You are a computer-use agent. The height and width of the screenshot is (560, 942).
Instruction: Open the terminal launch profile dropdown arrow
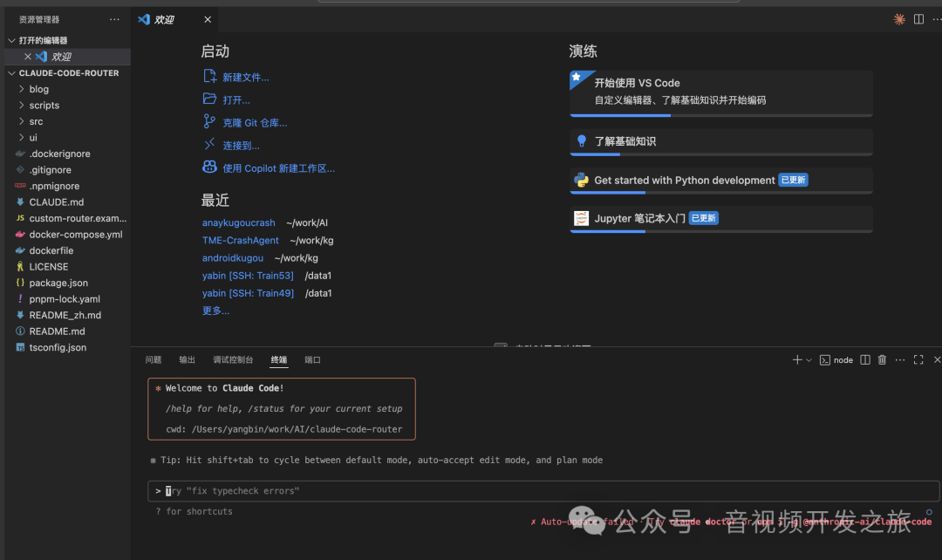click(809, 360)
